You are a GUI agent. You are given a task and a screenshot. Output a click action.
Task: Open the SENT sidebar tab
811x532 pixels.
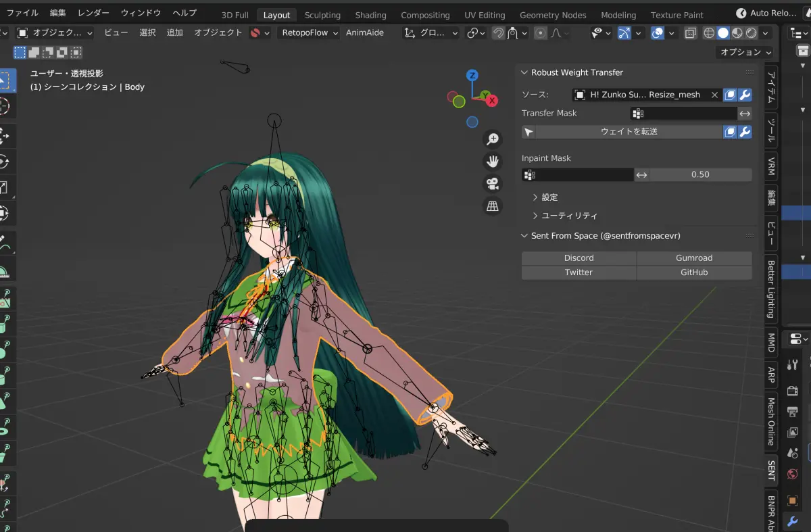(x=771, y=470)
